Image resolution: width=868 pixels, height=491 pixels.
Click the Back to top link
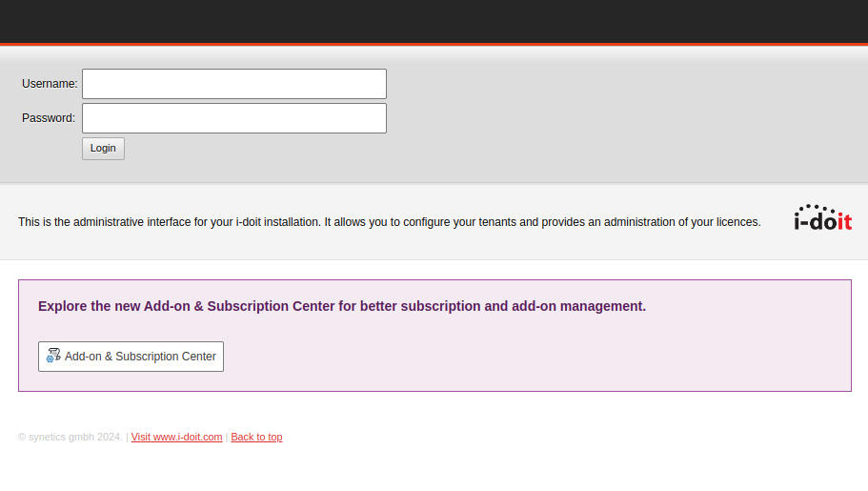tap(256, 437)
